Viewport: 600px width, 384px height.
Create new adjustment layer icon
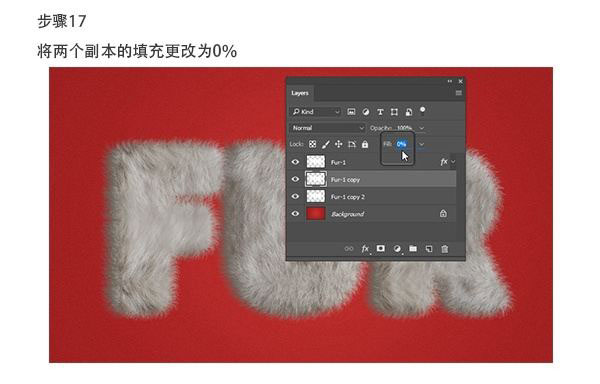click(x=397, y=249)
